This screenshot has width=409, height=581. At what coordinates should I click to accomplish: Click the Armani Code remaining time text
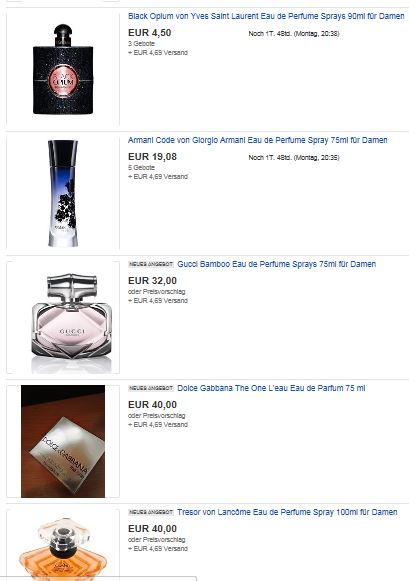(x=294, y=158)
